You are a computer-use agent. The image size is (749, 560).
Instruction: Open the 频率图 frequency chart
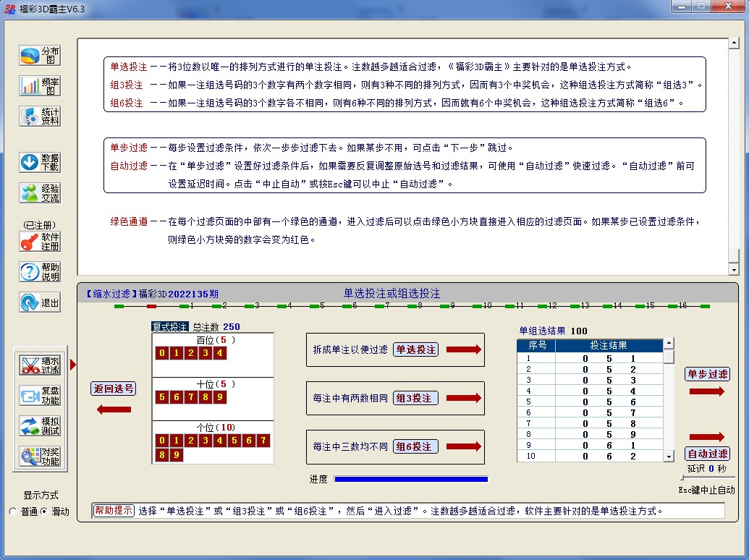(40, 86)
